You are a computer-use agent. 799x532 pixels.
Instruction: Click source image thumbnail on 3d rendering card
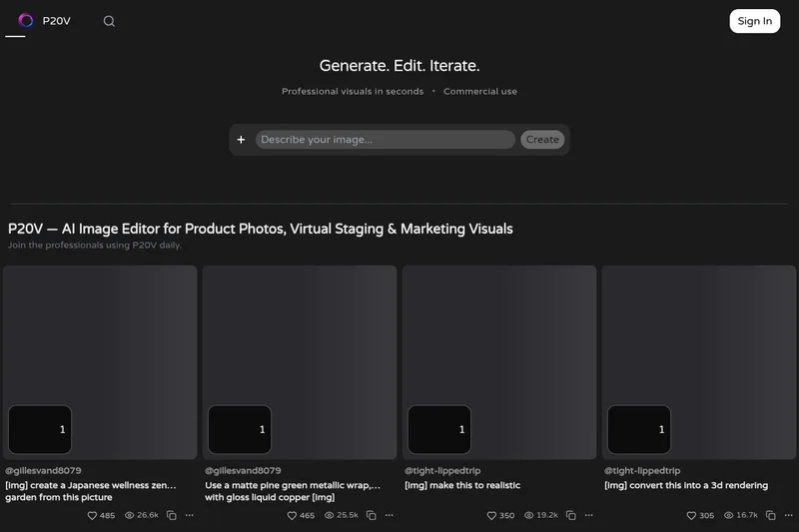(x=639, y=429)
